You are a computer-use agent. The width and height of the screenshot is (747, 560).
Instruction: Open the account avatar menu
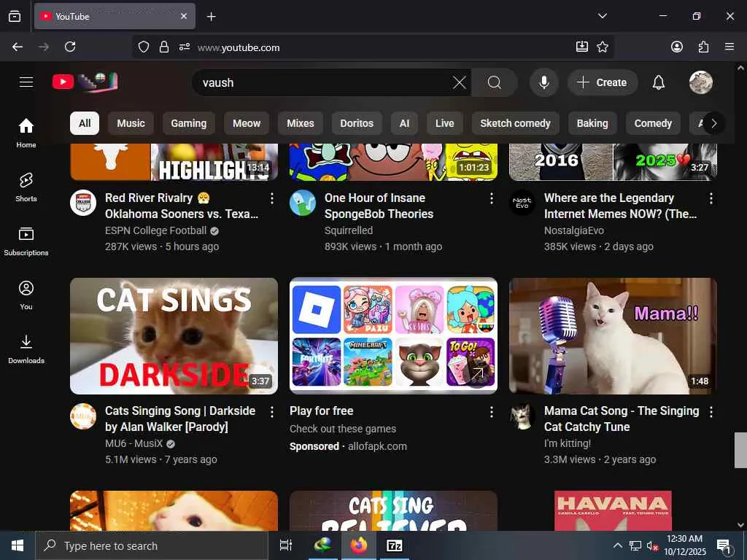tap(701, 82)
